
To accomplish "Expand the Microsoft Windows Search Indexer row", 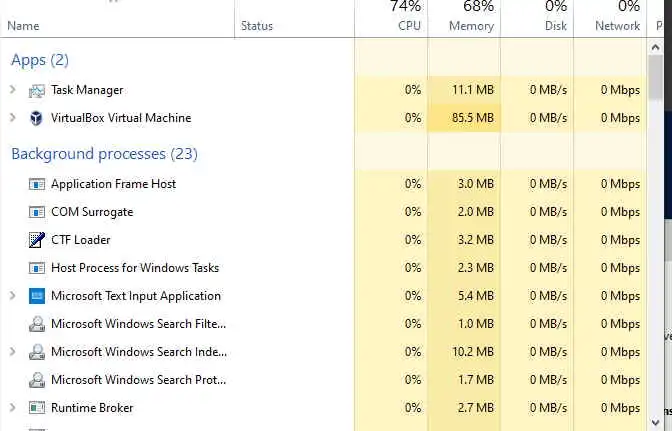I will [13, 352].
